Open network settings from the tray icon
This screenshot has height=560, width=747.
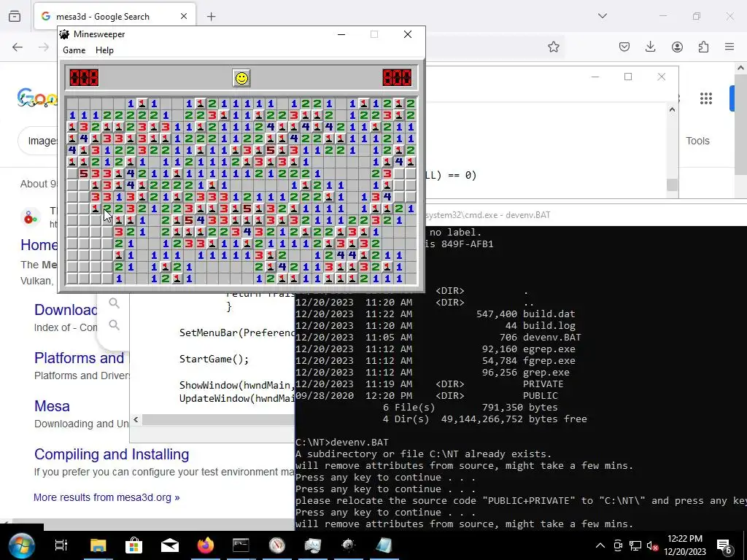click(x=635, y=545)
